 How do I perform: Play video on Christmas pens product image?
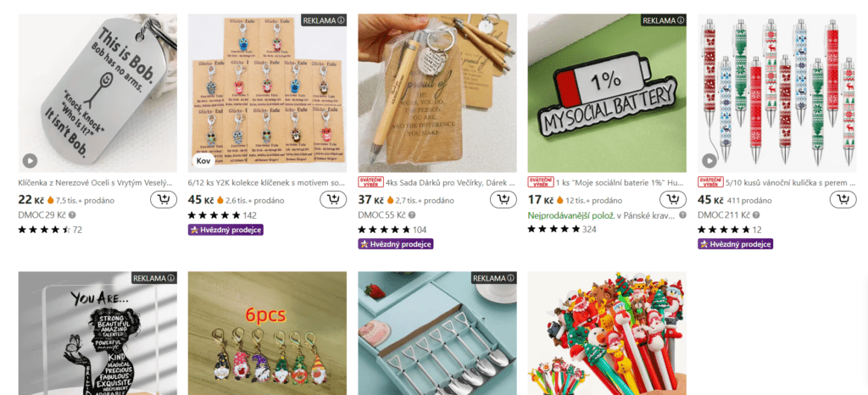tap(709, 161)
